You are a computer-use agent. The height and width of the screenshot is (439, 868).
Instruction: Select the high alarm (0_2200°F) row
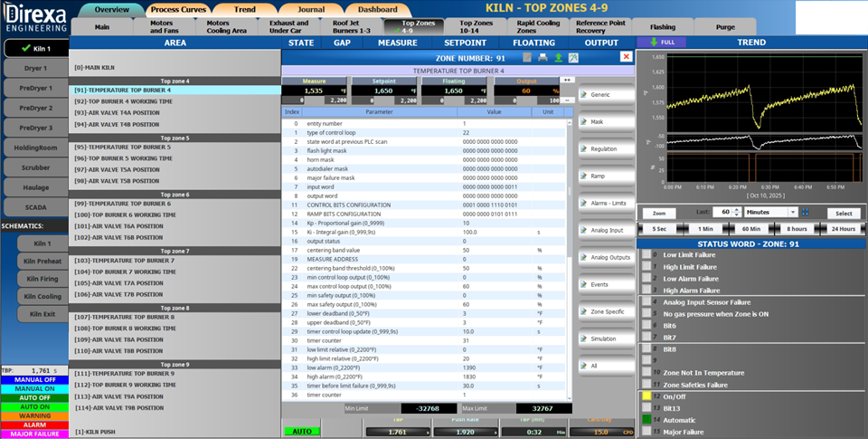coord(425,377)
